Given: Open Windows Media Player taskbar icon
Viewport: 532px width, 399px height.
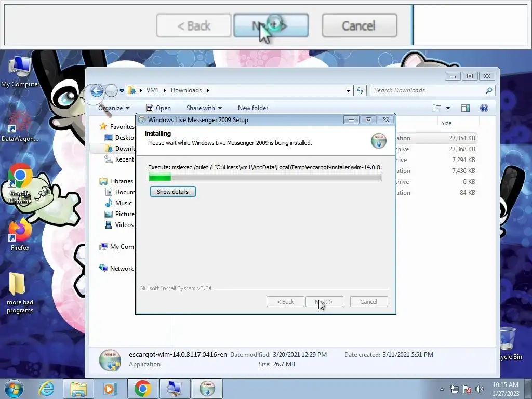Looking at the screenshot, I should pos(110,389).
